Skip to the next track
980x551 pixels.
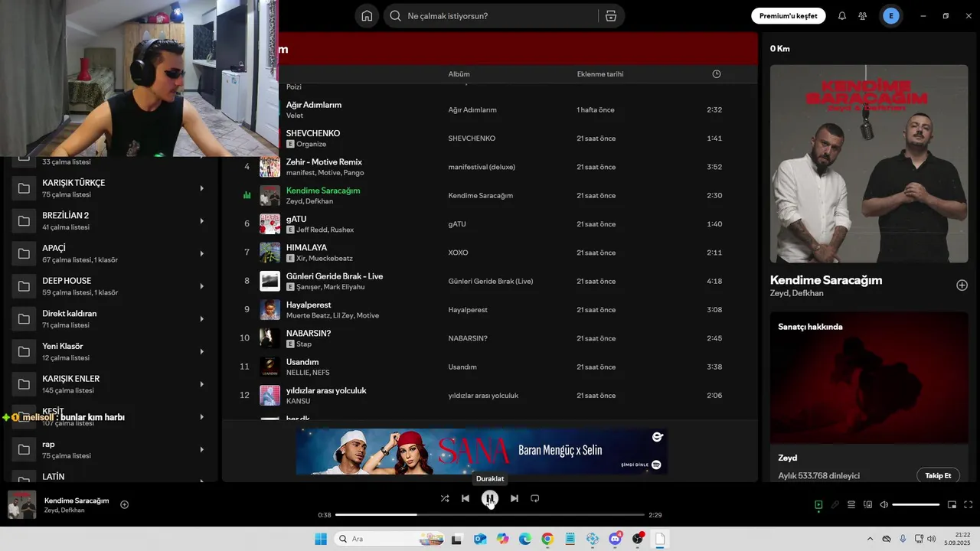(x=514, y=498)
